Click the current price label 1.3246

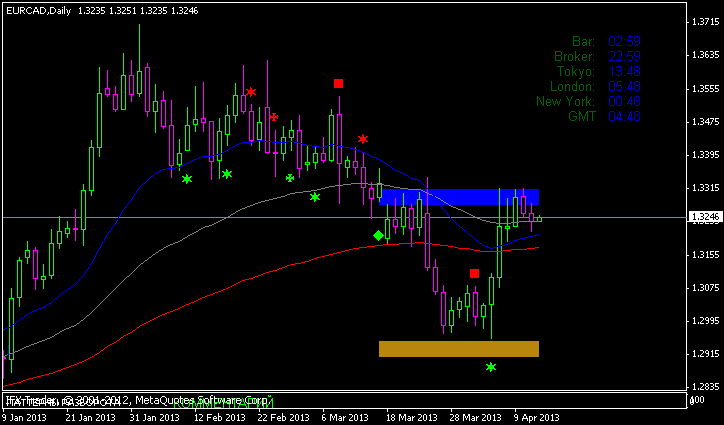(702, 217)
